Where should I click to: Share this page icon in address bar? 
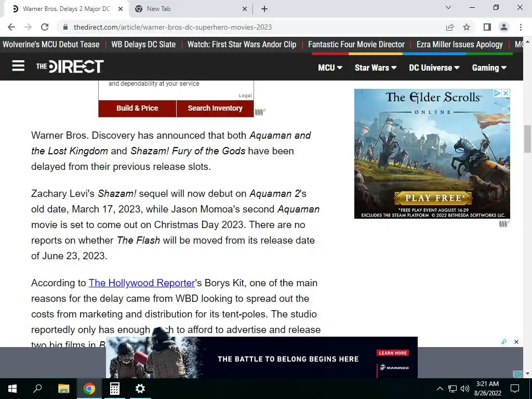tap(450, 27)
